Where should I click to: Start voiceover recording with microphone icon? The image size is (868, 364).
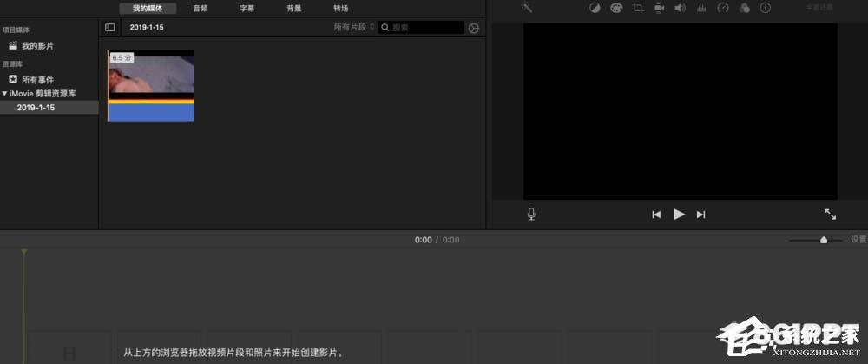click(531, 214)
